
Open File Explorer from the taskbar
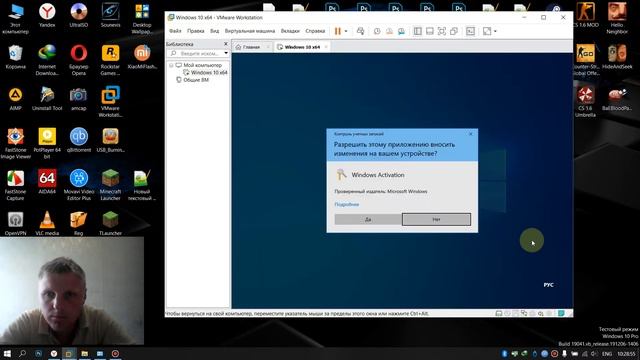[84, 353]
